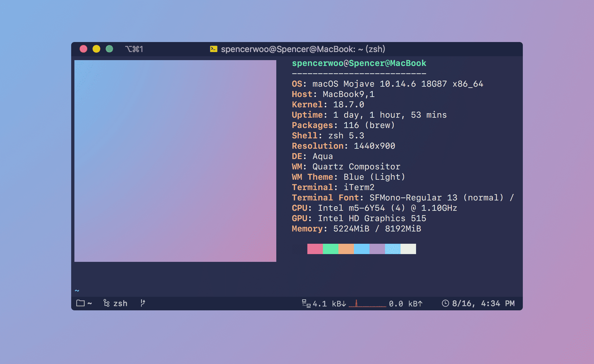Click the Terminal Font line 'SFMono-Regular 13'
Screen dimensions: 594x364
click(403, 198)
